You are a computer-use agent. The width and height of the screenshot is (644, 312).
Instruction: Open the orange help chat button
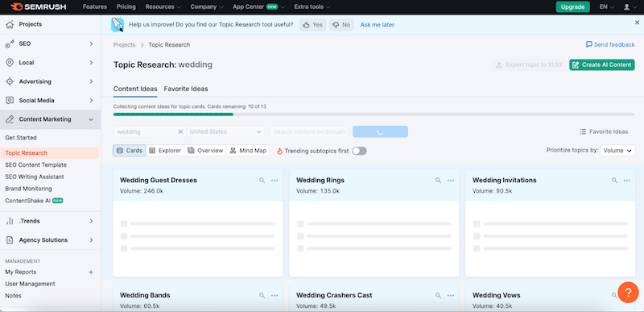[628, 293]
